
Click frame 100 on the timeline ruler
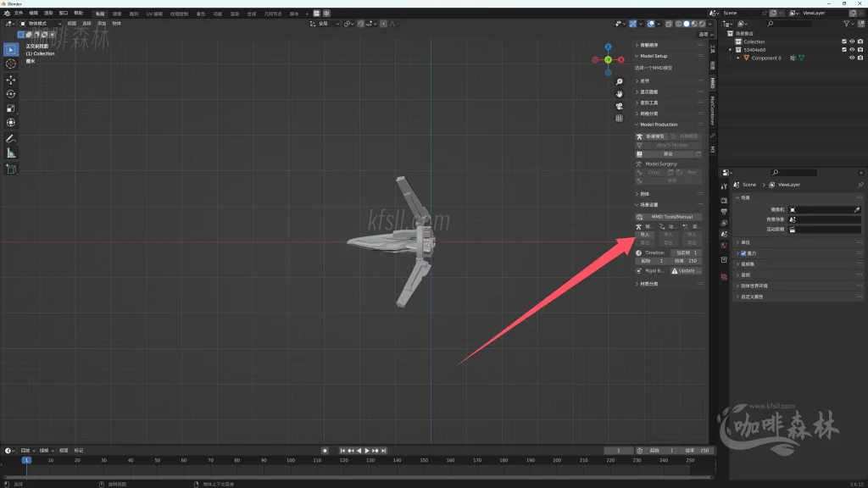pos(291,460)
